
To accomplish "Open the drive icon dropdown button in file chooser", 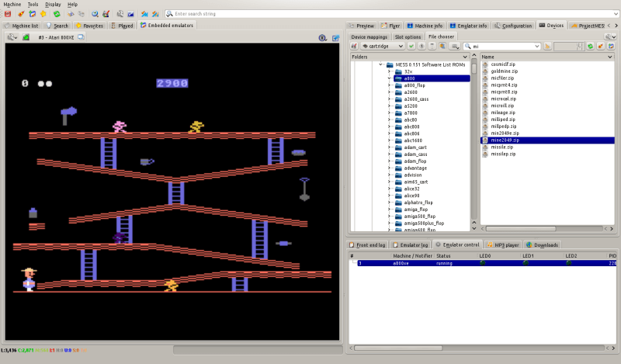I will (455, 47).
